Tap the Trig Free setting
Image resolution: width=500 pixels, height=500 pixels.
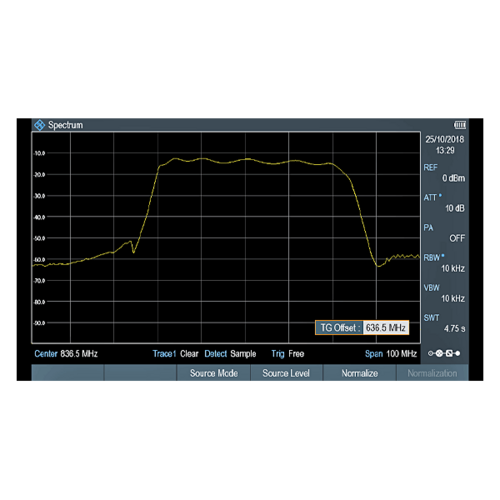coord(288,354)
